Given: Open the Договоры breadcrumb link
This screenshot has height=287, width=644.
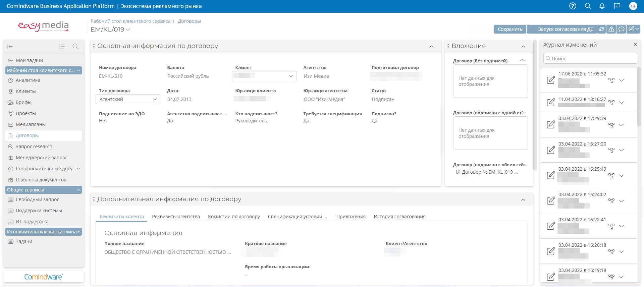Looking at the screenshot, I should (189, 21).
